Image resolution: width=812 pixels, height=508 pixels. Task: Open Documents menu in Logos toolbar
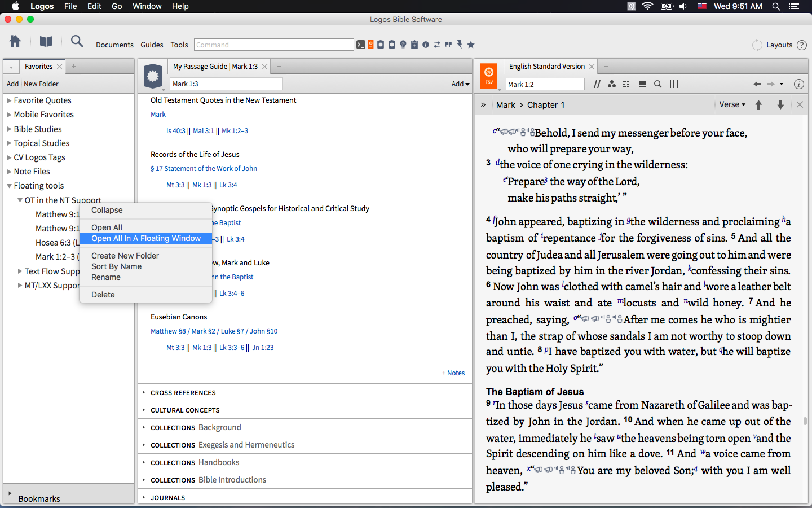coord(114,45)
